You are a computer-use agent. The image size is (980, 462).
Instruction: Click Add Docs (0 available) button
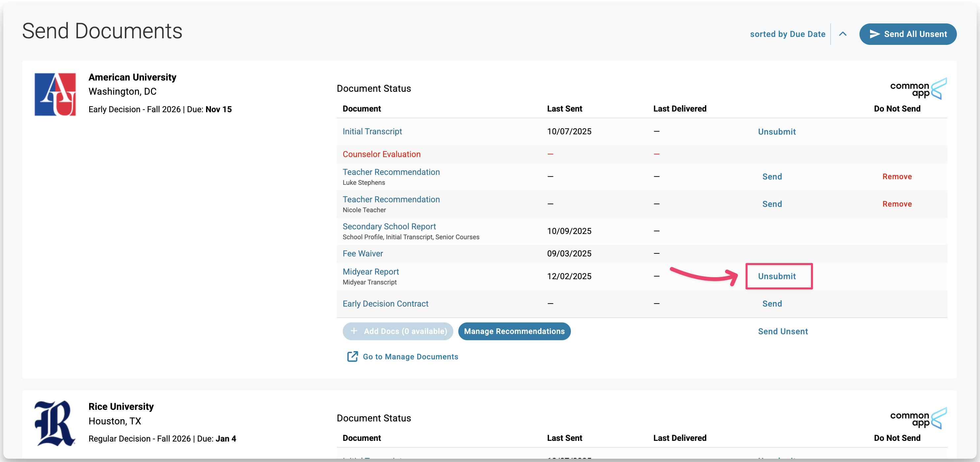point(398,331)
